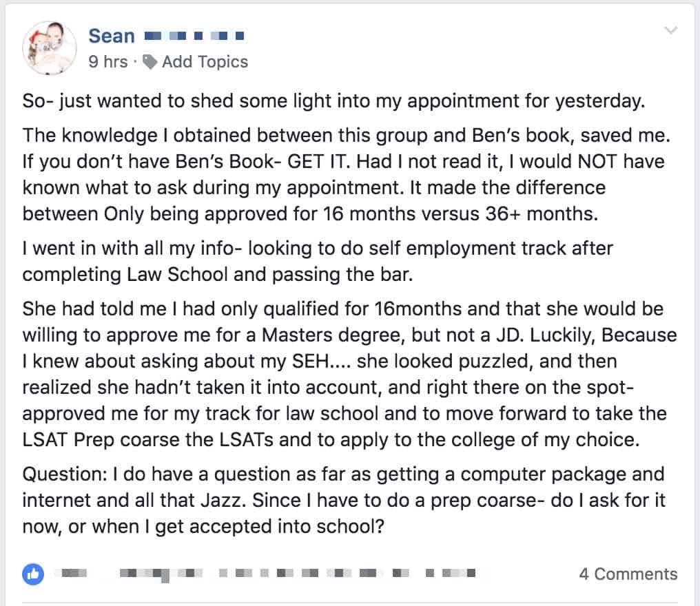View the 4 Comments link
The image size is (700, 606).
point(628,574)
